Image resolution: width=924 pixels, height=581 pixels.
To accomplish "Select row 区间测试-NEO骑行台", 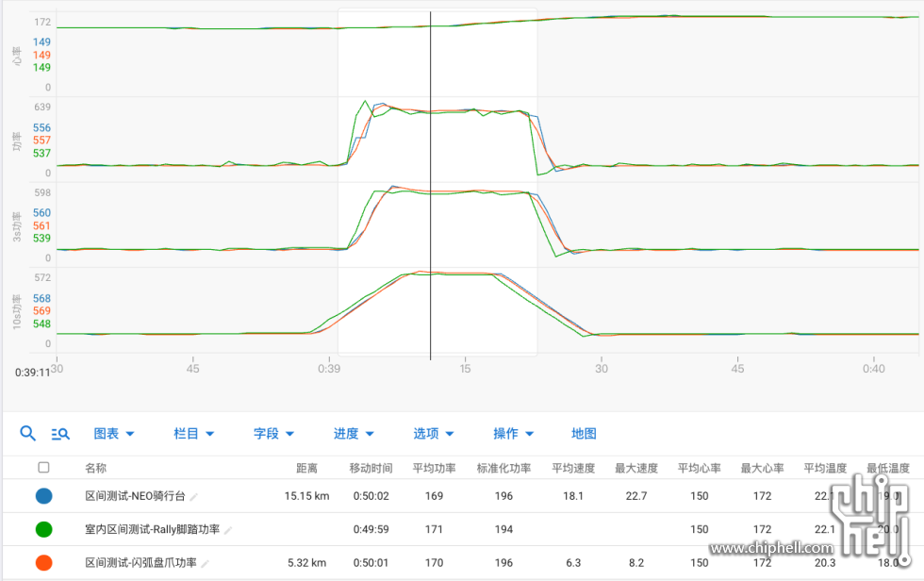I will point(462,496).
